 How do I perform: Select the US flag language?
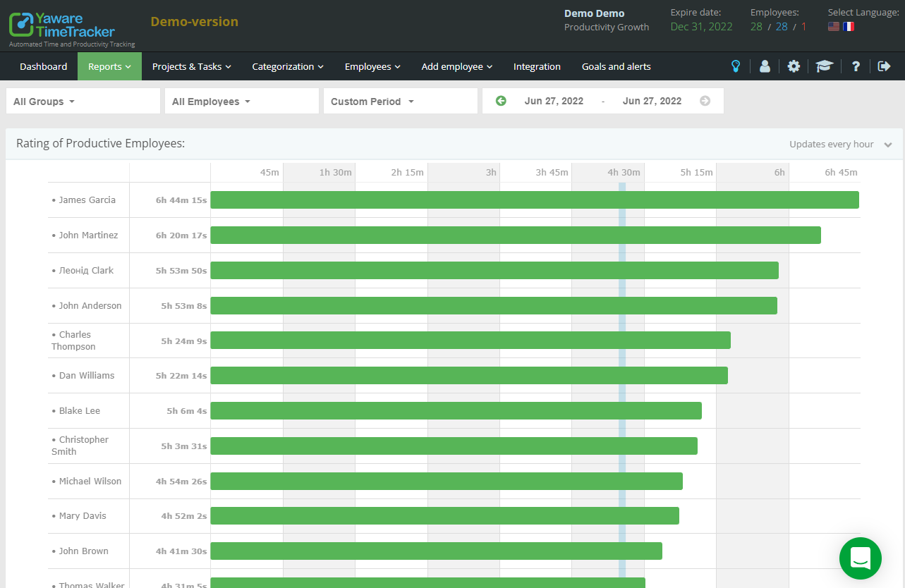point(834,27)
